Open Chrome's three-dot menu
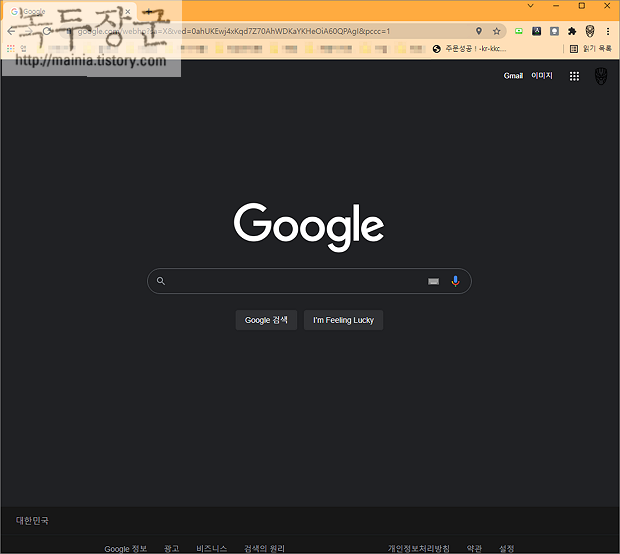 (608, 31)
